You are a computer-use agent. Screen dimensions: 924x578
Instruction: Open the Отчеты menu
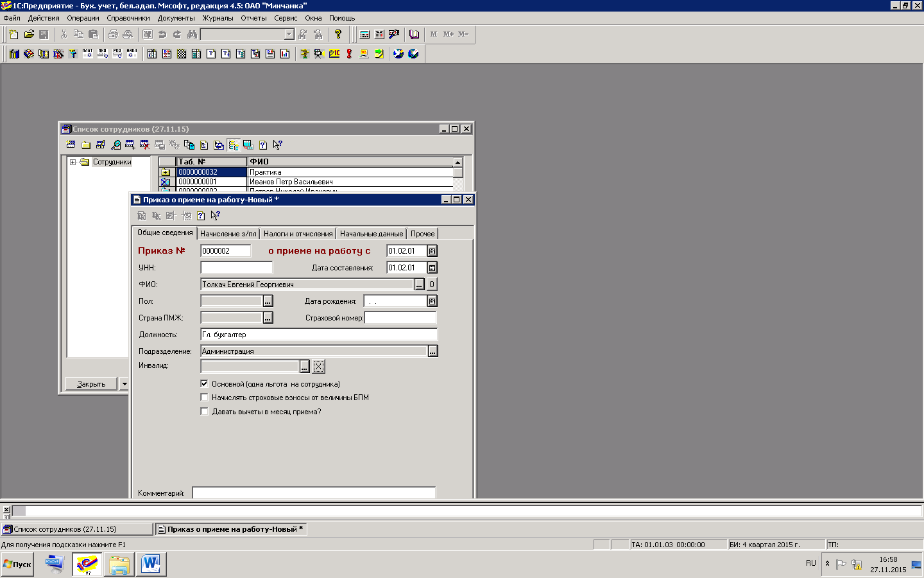coord(253,18)
